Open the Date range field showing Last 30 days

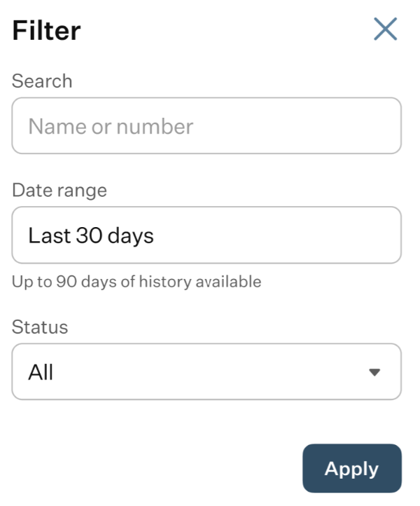[206, 235]
